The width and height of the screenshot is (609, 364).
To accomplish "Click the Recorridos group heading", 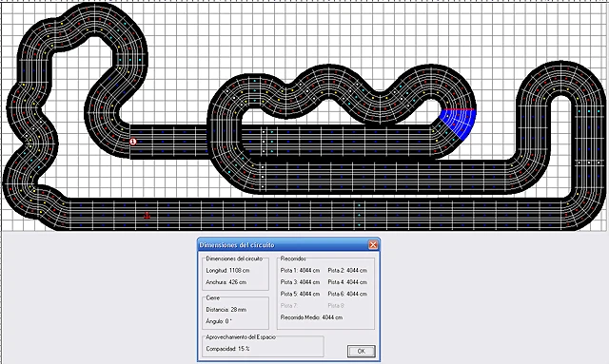I will point(293,259).
